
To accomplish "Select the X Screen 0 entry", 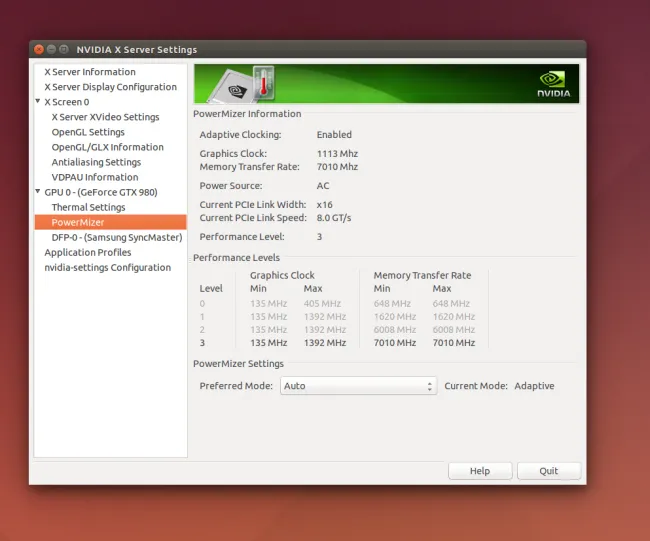I will (67, 102).
